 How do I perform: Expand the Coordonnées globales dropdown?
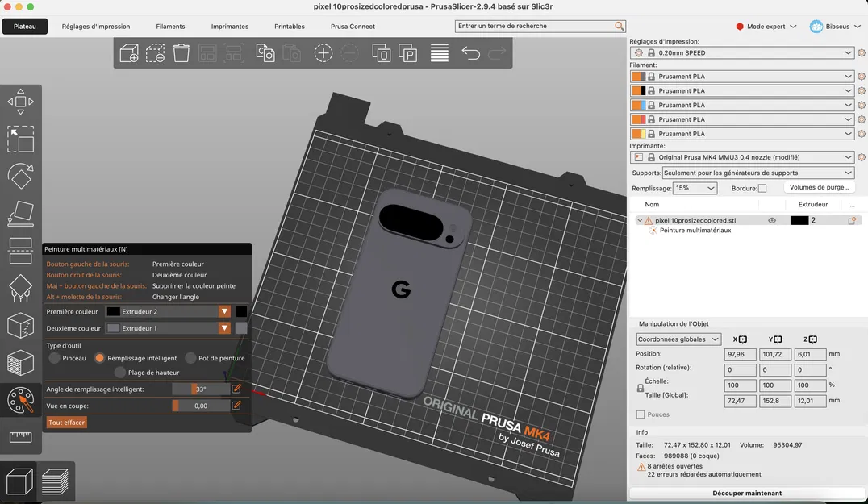(678, 339)
